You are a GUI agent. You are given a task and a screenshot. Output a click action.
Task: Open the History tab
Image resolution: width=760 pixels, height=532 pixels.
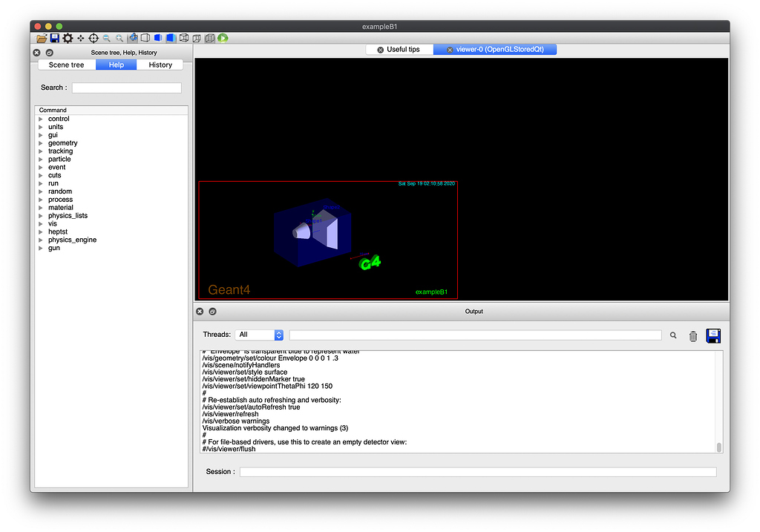(160, 65)
